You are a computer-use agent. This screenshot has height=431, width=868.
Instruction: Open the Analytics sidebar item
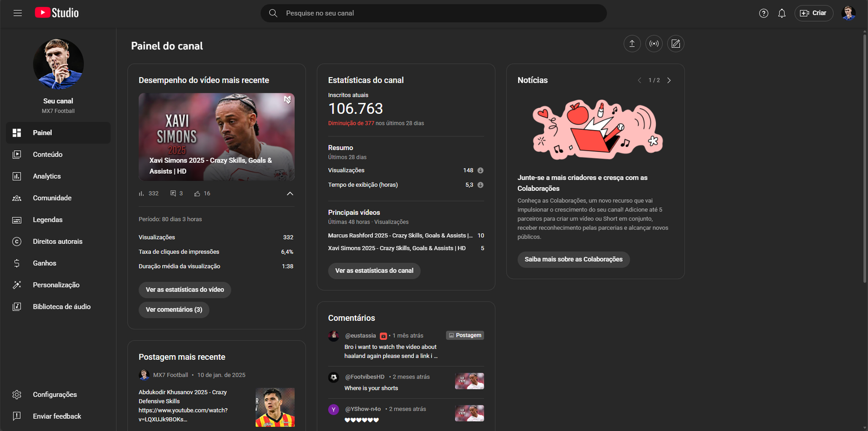coord(58,176)
